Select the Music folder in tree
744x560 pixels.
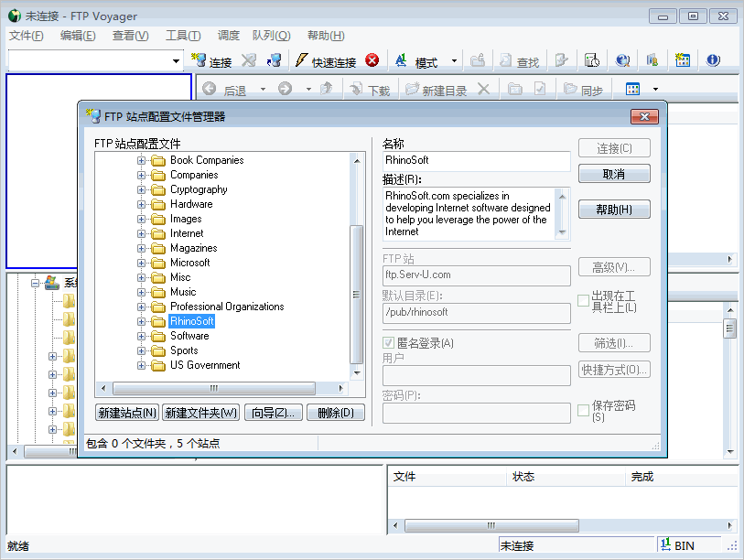click(183, 292)
